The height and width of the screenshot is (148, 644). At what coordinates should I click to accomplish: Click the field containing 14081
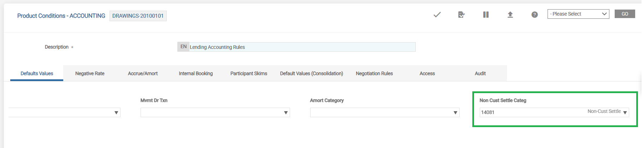[530, 113]
